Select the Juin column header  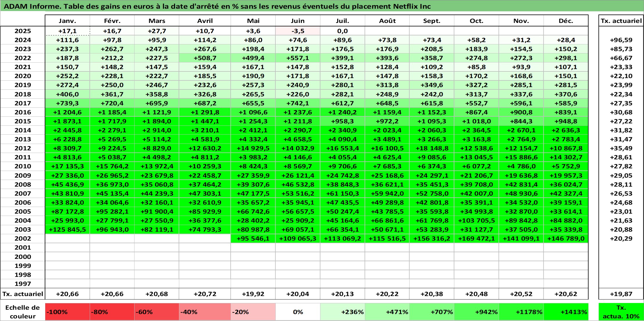click(298, 21)
